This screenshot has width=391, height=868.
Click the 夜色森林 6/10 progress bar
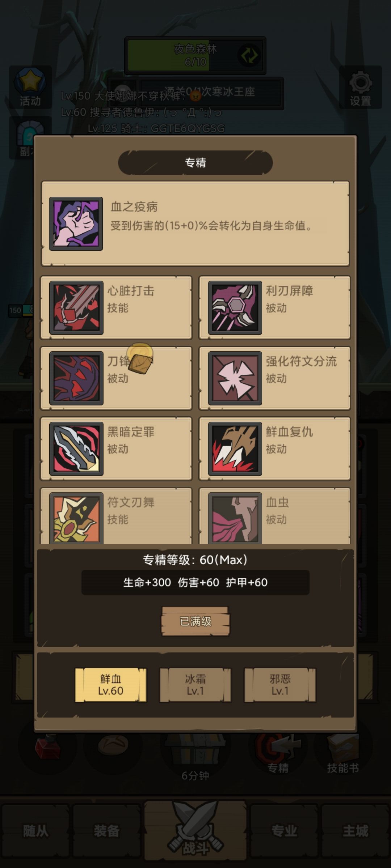click(x=195, y=55)
